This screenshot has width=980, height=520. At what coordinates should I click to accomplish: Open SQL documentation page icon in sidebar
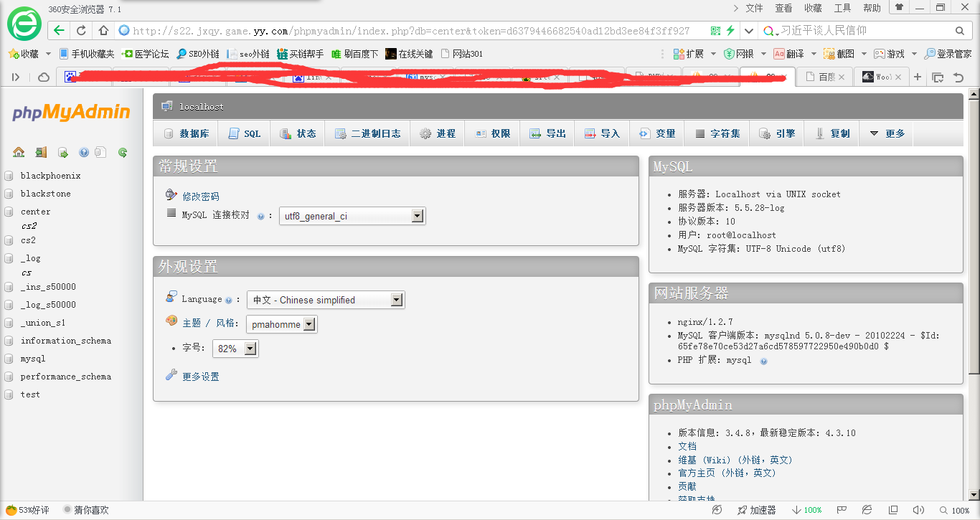coord(100,152)
